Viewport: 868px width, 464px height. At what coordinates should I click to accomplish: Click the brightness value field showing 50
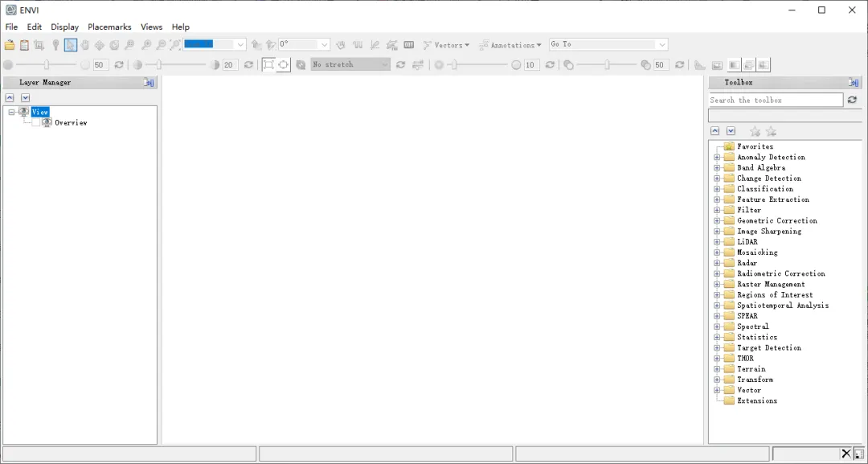(100, 65)
